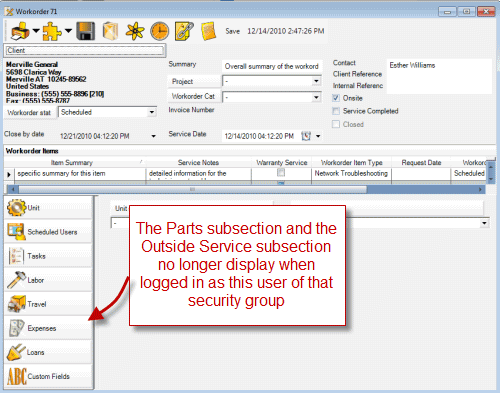Click the yellow star flower icon

(135, 31)
